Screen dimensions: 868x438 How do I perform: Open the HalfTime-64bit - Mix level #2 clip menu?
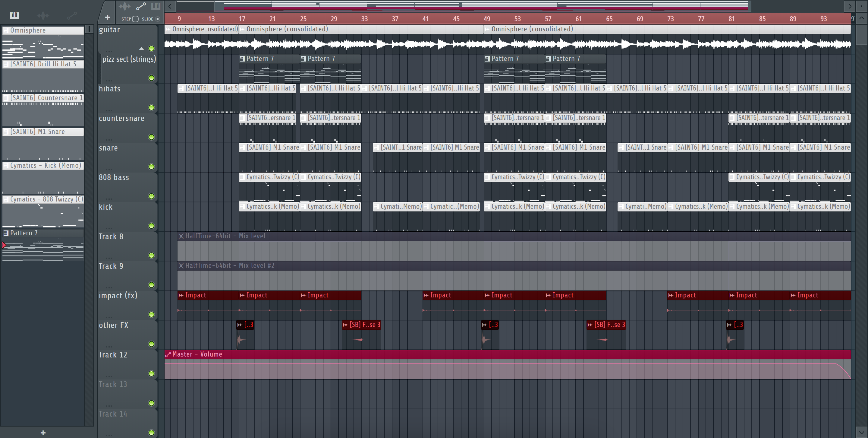181,266
